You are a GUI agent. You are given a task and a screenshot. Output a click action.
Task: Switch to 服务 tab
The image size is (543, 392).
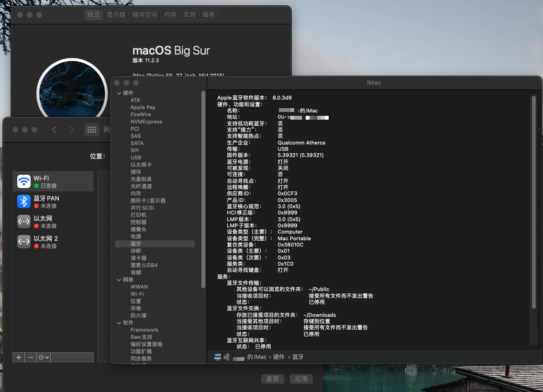tap(209, 14)
